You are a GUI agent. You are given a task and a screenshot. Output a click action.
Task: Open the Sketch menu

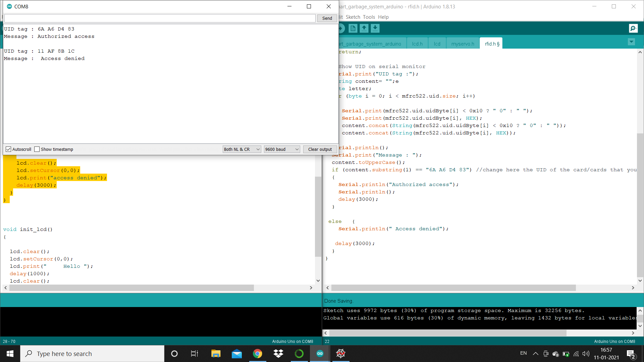coord(353,17)
